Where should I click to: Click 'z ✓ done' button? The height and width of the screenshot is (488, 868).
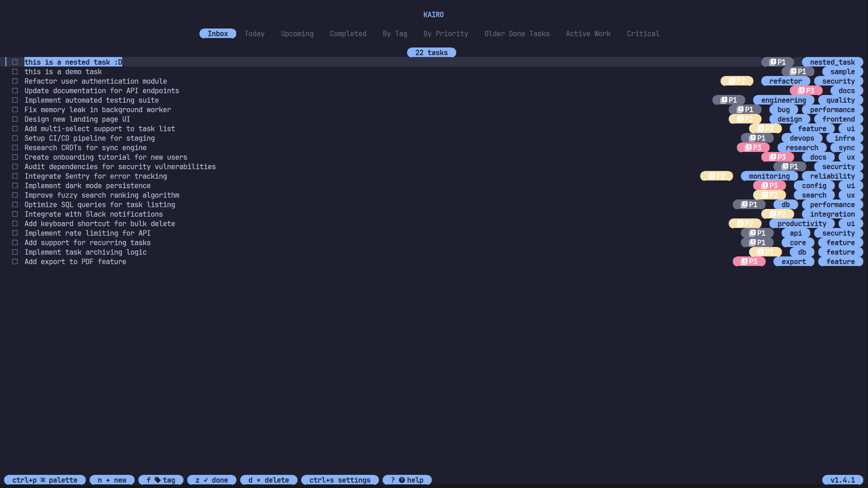(212, 480)
